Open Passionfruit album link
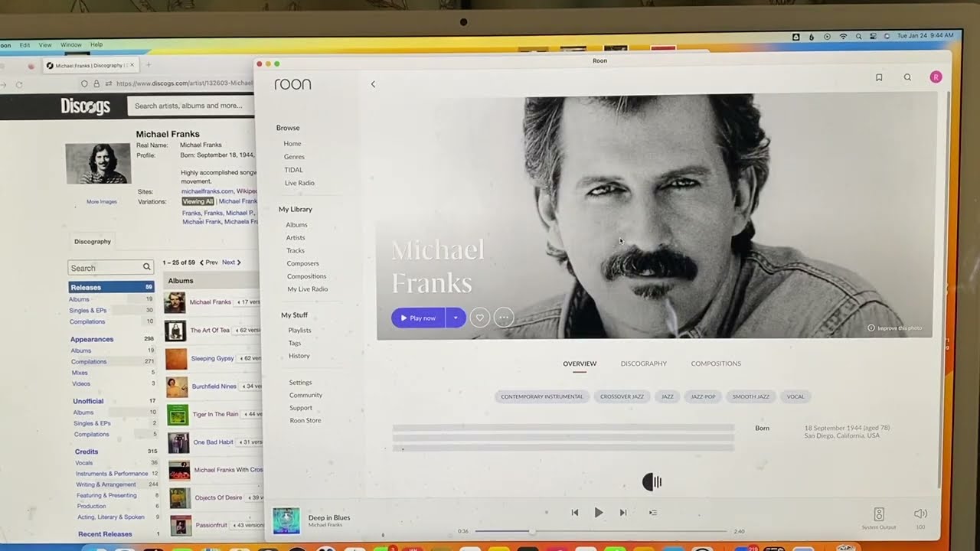980x551 pixels. point(211,525)
